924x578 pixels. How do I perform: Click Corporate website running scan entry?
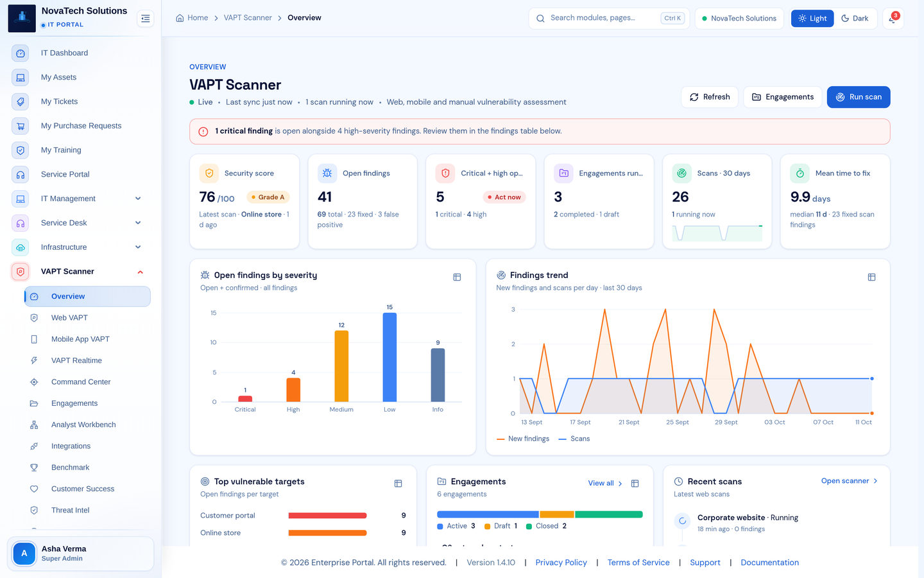pyautogui.click(x=776, y=523)
